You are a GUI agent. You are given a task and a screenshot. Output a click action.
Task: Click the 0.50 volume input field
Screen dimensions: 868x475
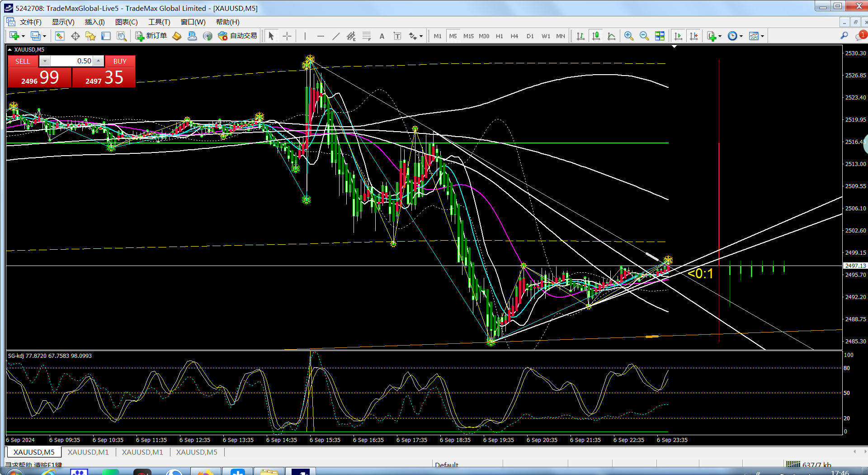71,61
